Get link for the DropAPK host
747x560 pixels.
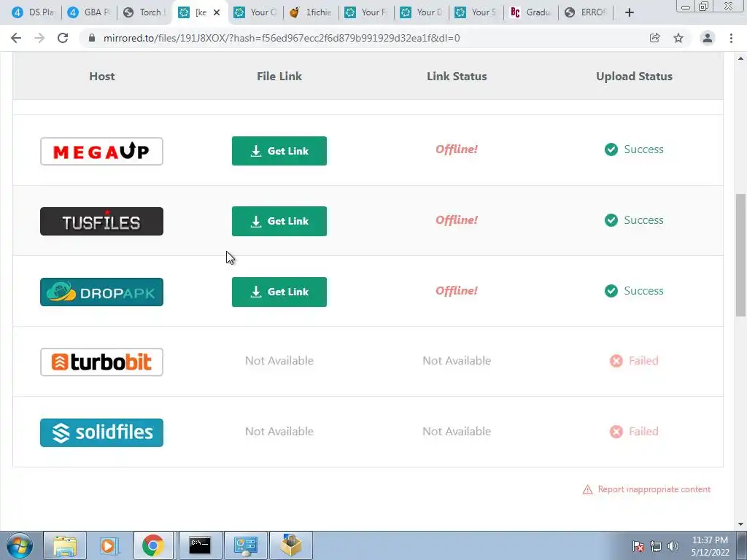tap(279, 292)
